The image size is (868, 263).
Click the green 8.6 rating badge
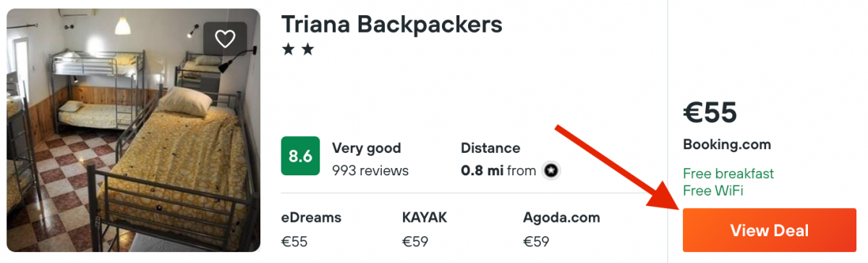tap(300, 156)
